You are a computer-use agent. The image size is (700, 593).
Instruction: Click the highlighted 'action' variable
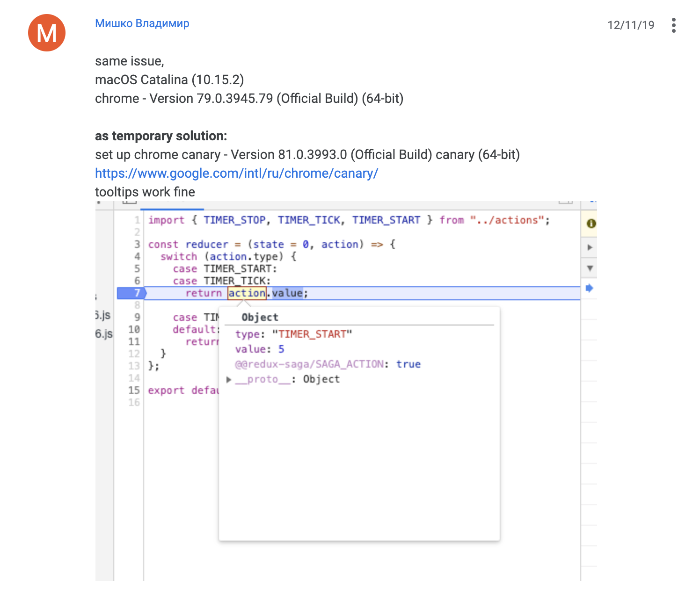coord(247,293)
